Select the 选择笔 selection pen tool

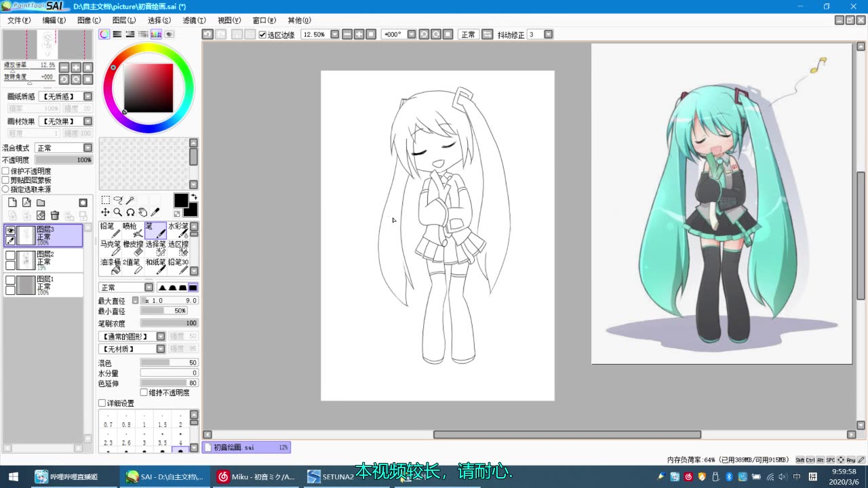pyautogui.click(x=155, y=248)
